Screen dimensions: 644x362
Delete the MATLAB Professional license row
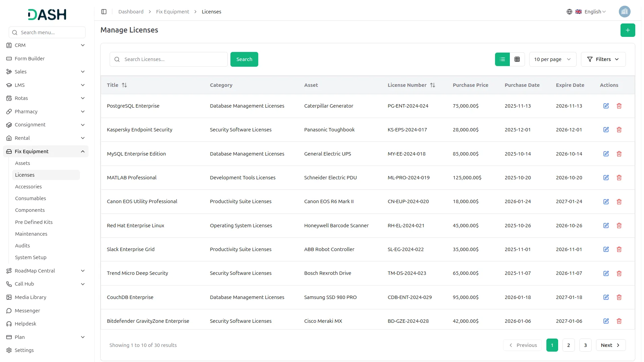619,178
